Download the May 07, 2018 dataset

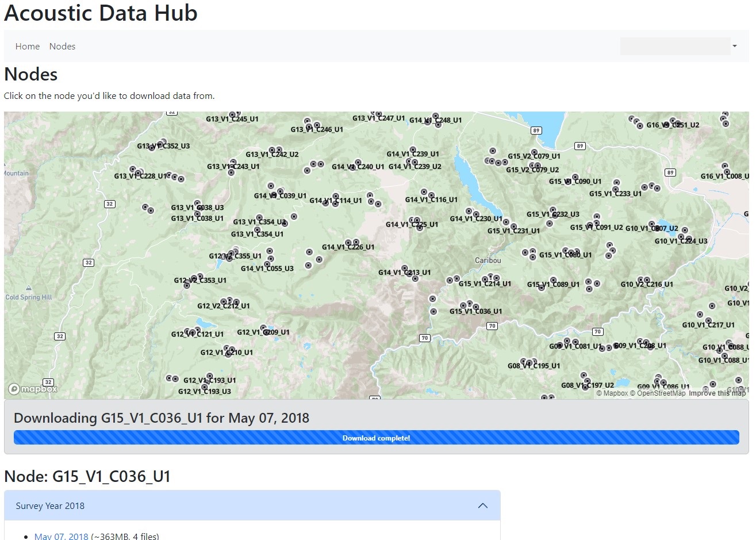pyautogui.click(x=62, y=536)
